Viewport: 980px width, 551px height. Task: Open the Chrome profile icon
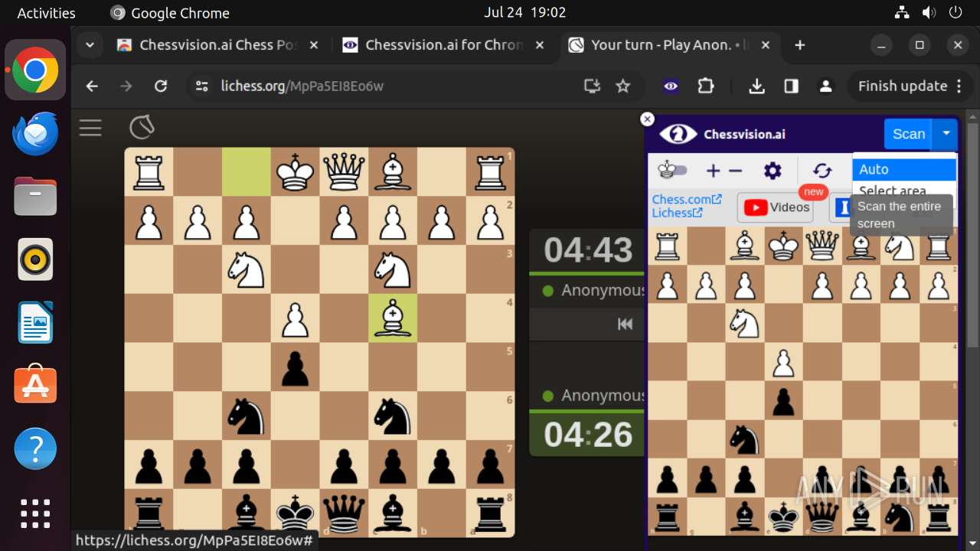tap(826, 86)
